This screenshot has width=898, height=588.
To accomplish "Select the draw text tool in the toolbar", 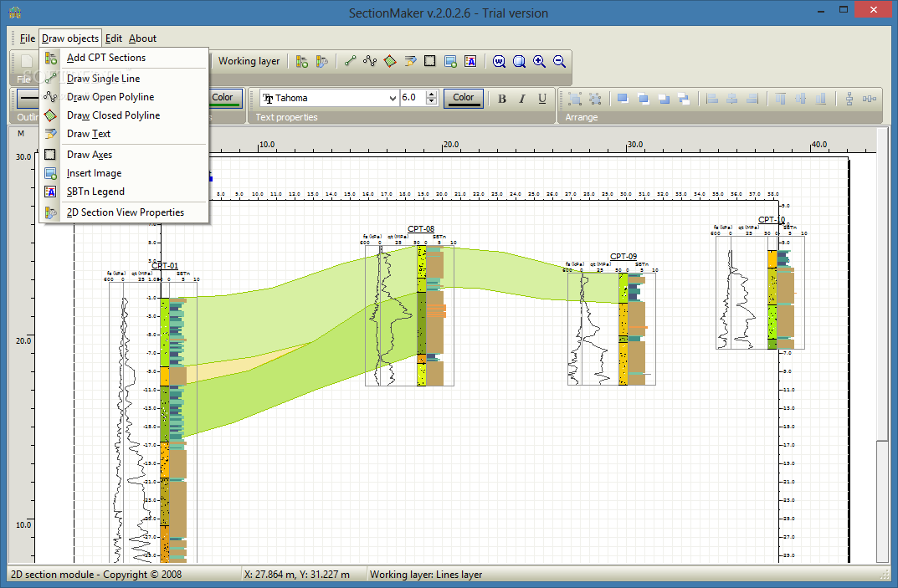I will coord(410,61).
